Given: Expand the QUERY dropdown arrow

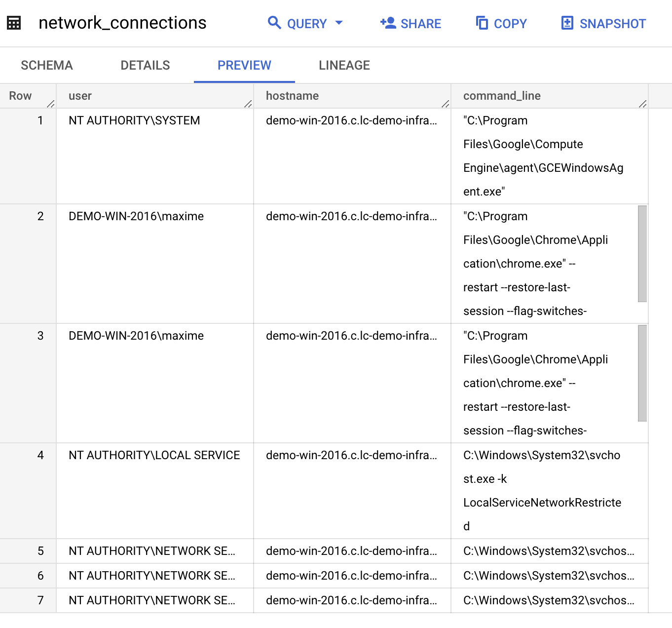Looking at the screenshot, I should [x=339, y=23].
